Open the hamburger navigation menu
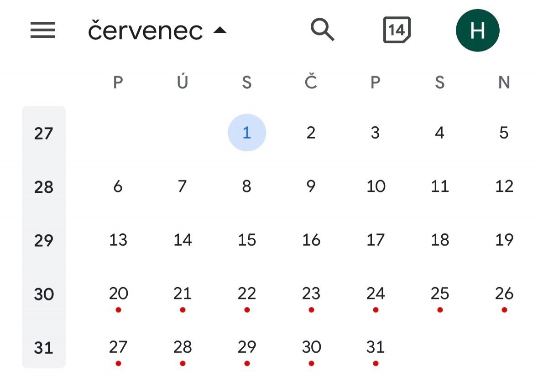 [x=43, y=31]
